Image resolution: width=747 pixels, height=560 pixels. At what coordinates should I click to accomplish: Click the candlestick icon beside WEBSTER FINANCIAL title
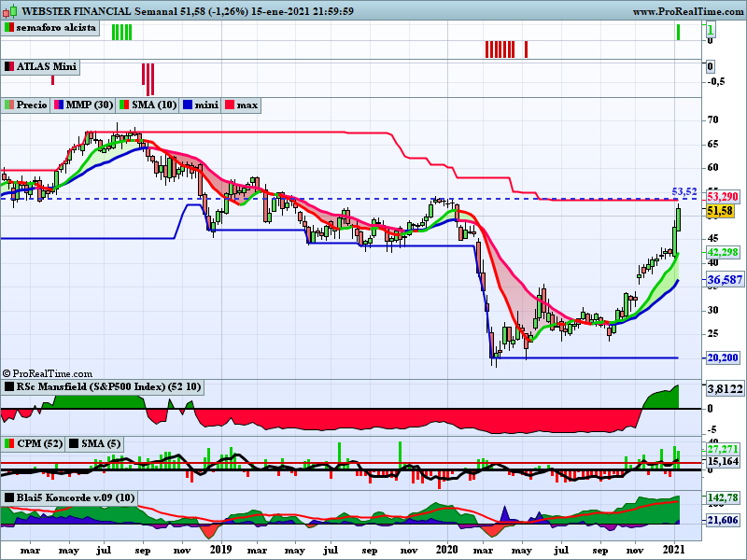point(10,10)
